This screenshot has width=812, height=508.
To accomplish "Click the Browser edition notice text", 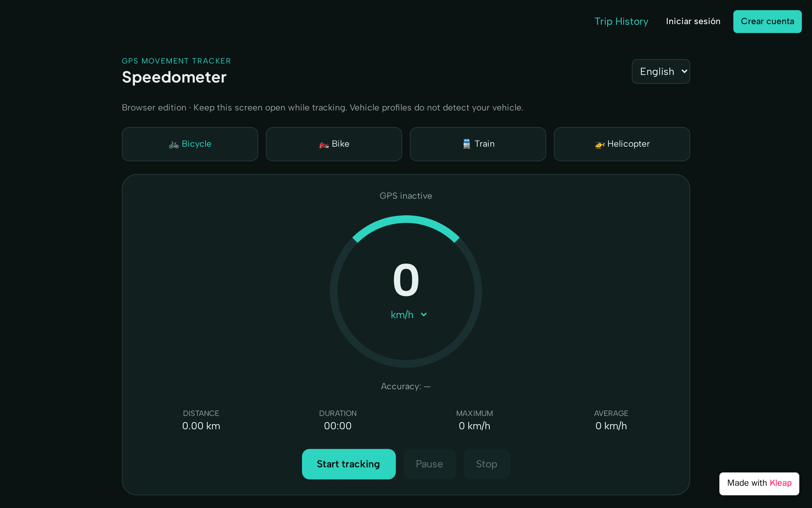I will [323, 108].
